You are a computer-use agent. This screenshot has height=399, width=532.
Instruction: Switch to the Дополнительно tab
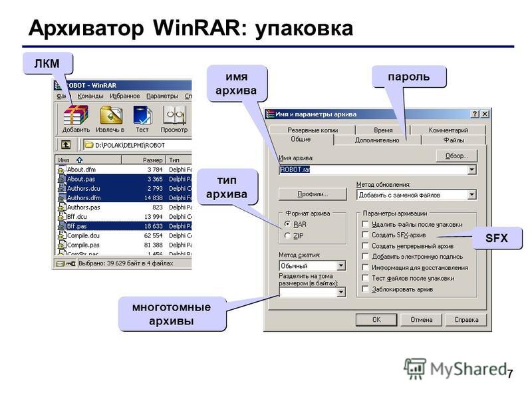pyautogui.click(x=377, y=140)
